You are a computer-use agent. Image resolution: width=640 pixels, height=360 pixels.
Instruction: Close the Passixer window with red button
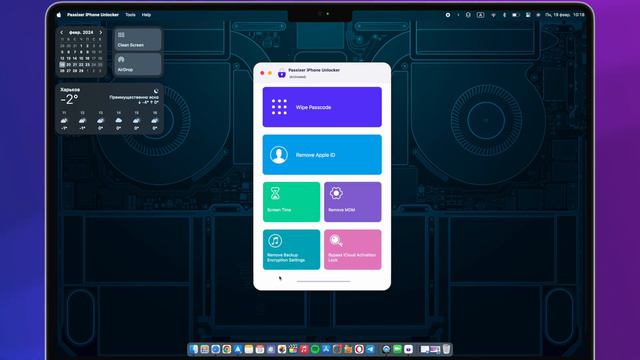tap(262, 73)
